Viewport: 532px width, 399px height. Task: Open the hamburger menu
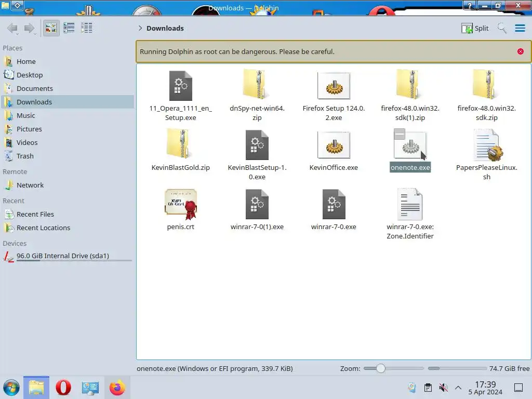[520, 28]
